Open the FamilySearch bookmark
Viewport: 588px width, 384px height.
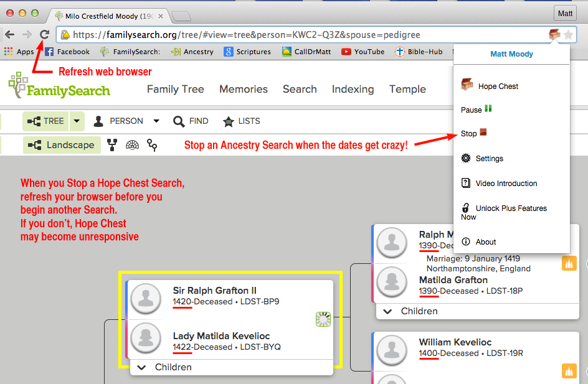(x=130, y=52)
